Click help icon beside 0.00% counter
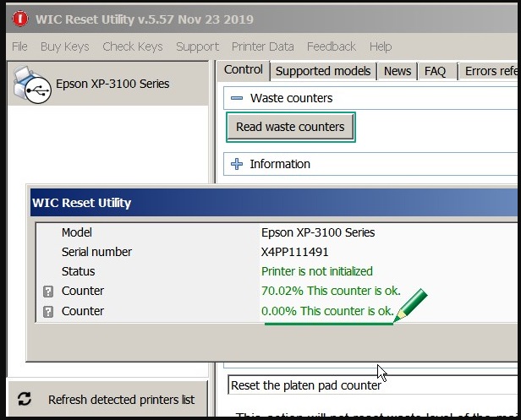This screenshot has width=521, height=420. coord(48,312)
